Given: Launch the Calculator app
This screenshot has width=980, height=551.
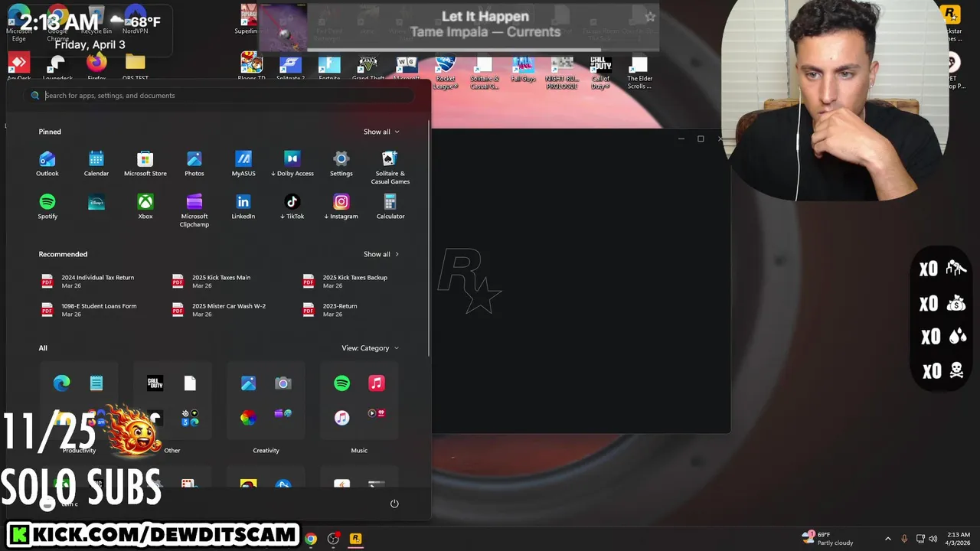Looking at the screenshot, I should click(390, 207).
